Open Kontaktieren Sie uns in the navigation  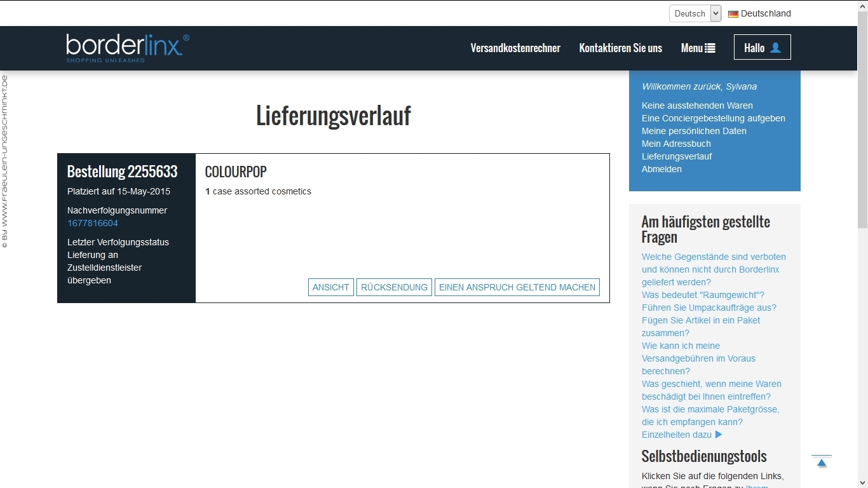pos(621,48)
